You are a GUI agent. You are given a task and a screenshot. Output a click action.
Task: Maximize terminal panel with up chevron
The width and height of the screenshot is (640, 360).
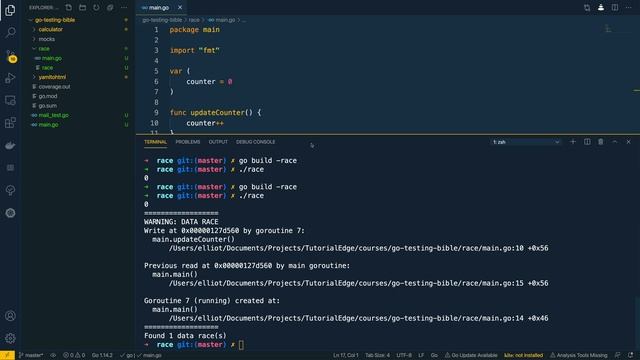point(615,142)
